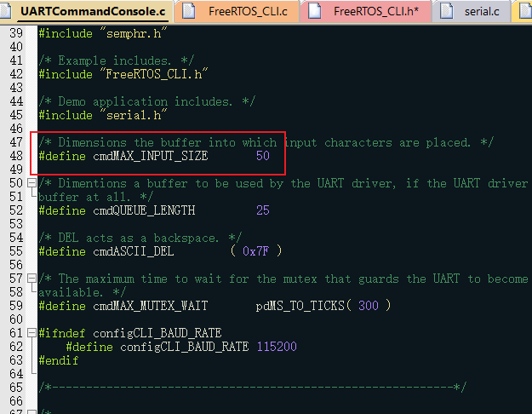Screen dimensions: 532x414
Task: Click the "FreeRTOS_CLI.h" include string
Action: pyautogui.click(x=154, y=74)
